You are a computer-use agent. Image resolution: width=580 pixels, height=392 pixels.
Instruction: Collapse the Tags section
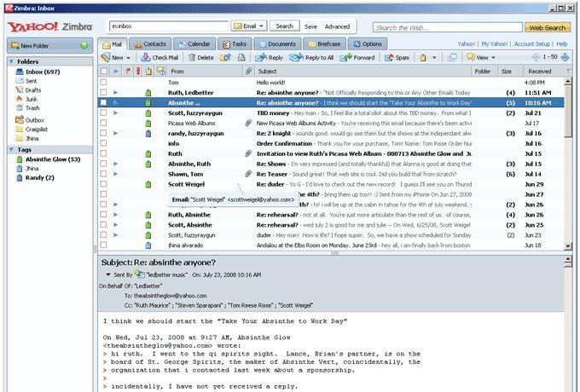coord(11,150)
